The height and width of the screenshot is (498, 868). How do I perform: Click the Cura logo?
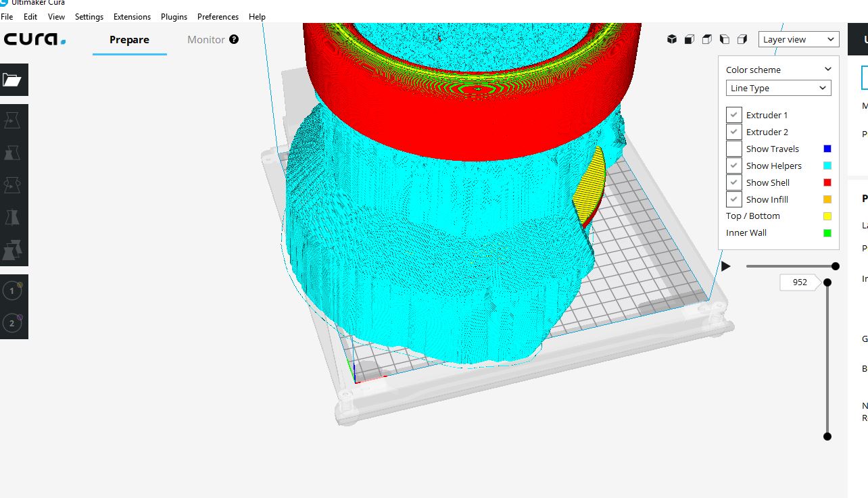click(x=34, y=39)
